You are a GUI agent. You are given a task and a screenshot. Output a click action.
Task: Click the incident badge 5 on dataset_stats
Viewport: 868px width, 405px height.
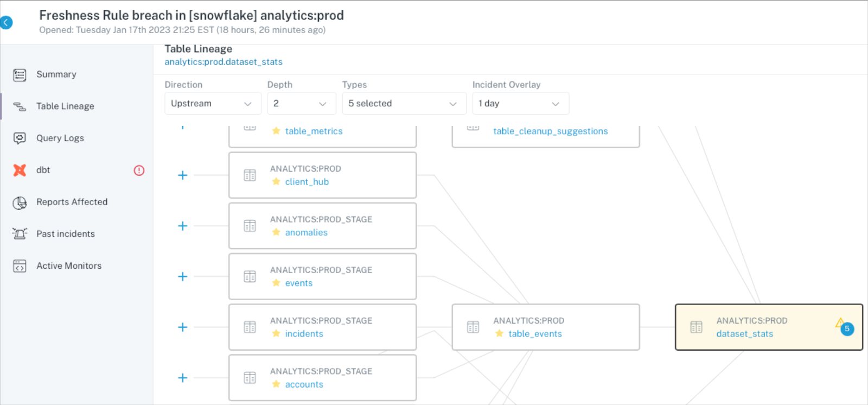click(x=847, y=328)
